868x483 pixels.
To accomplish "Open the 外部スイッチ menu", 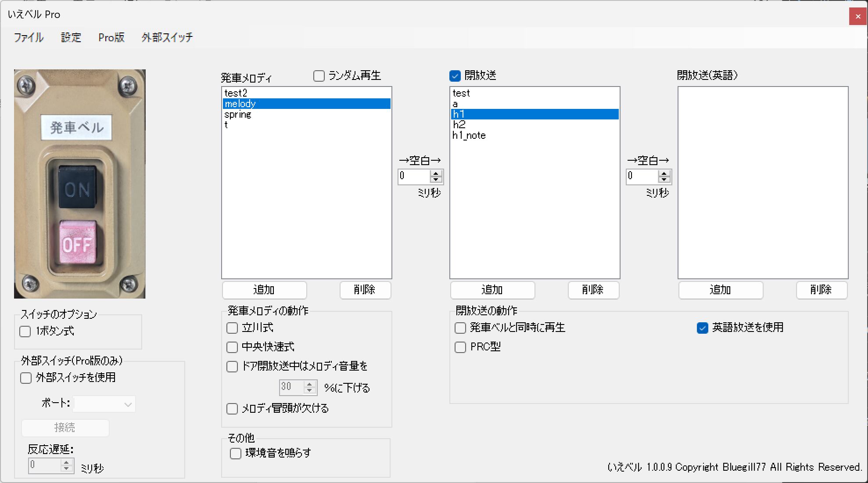I will pyautogui.click(x=167, y=37).
